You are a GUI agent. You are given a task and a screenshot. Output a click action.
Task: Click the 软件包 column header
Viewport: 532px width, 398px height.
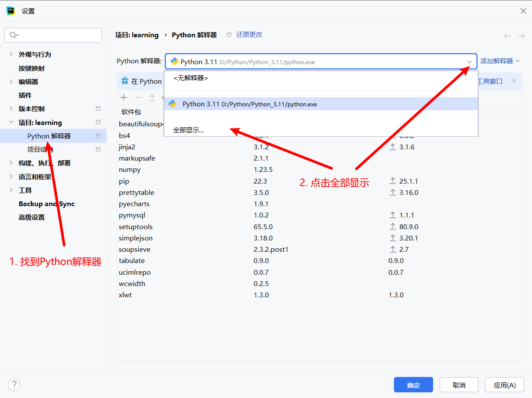131,112
